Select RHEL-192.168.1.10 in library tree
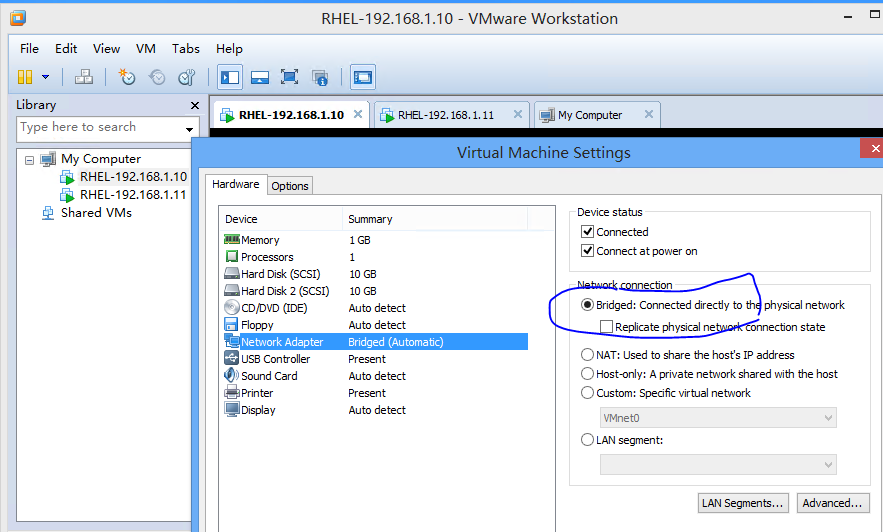 pyautogui.click(x=133, y=177)
